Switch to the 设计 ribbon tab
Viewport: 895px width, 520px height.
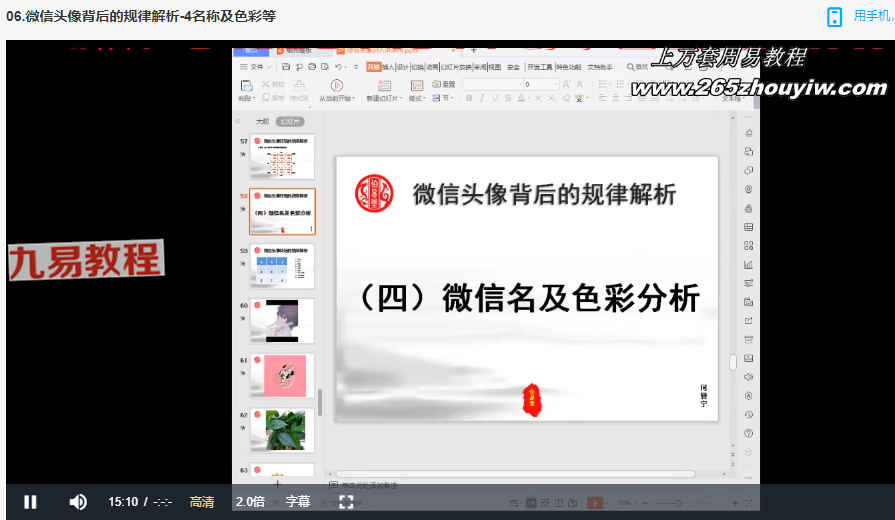[x=403, y=67]
